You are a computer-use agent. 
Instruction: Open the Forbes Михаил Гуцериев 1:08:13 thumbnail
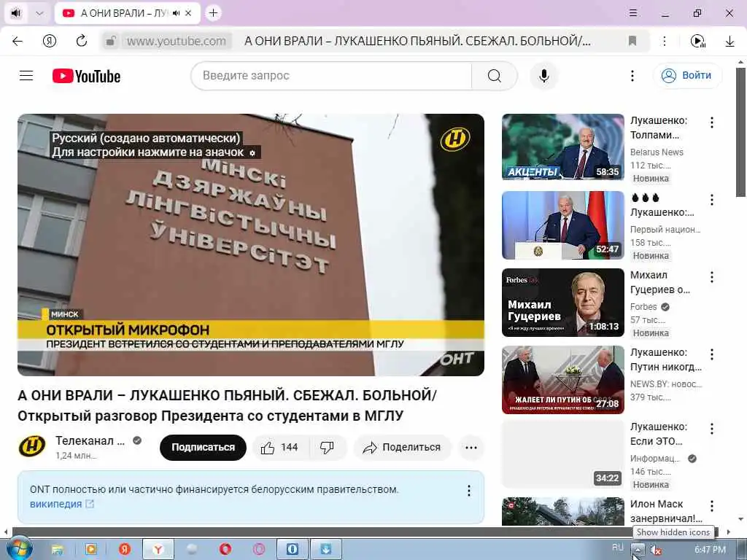pos(562,303)
